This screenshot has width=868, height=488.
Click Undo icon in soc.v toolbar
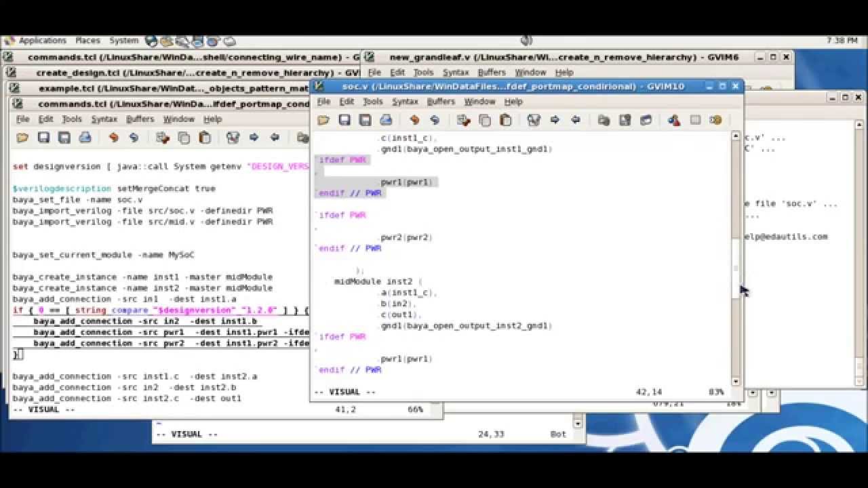(x=414, y=120)
